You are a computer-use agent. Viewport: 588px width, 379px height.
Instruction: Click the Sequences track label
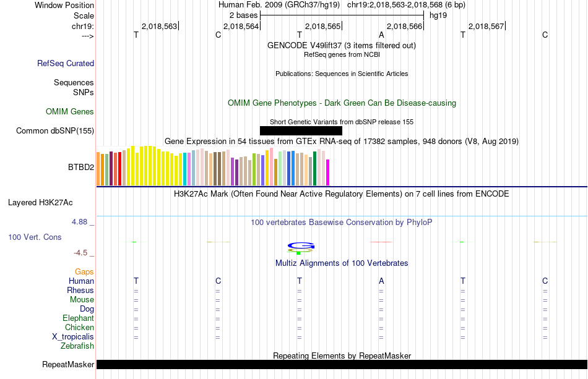(x=74, y=82)
